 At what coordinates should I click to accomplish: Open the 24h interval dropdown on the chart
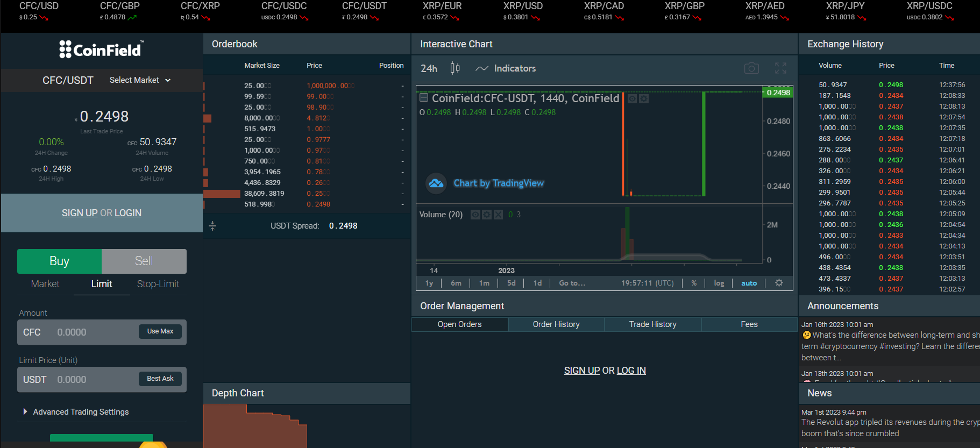(x=429, y=68)
